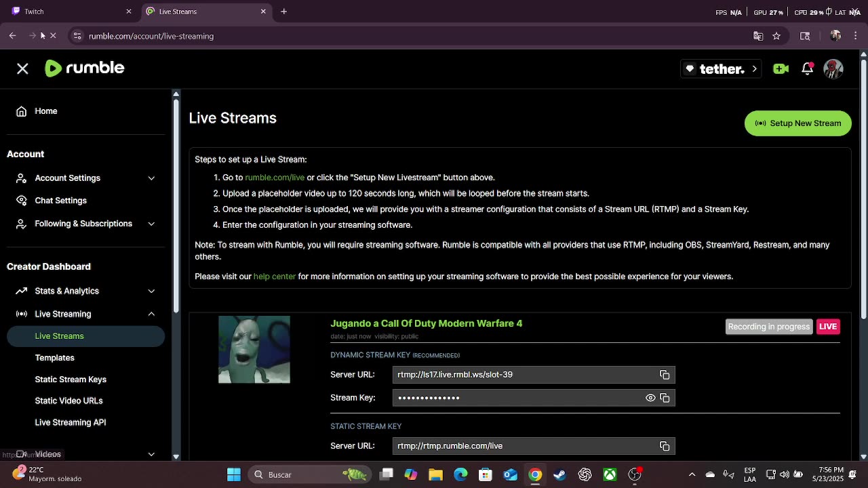868x488 pixels.
Task: Launch Microsoft Edge from the taskbar
Action: pos(460,474)
